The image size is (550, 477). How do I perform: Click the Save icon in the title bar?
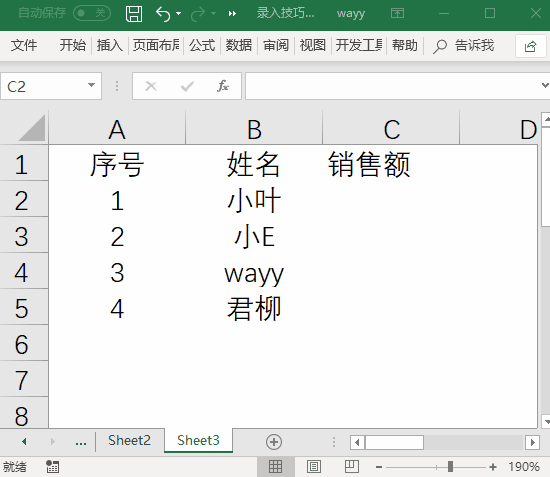click(134, 14)
